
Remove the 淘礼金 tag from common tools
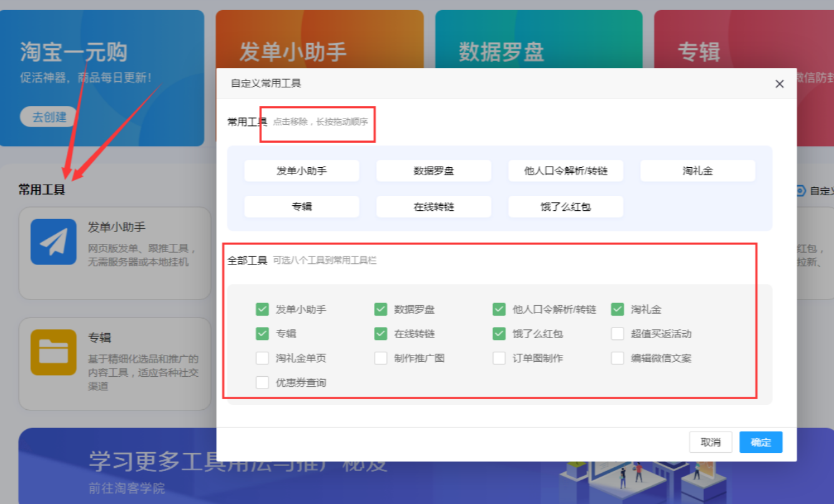pos(697,171)
